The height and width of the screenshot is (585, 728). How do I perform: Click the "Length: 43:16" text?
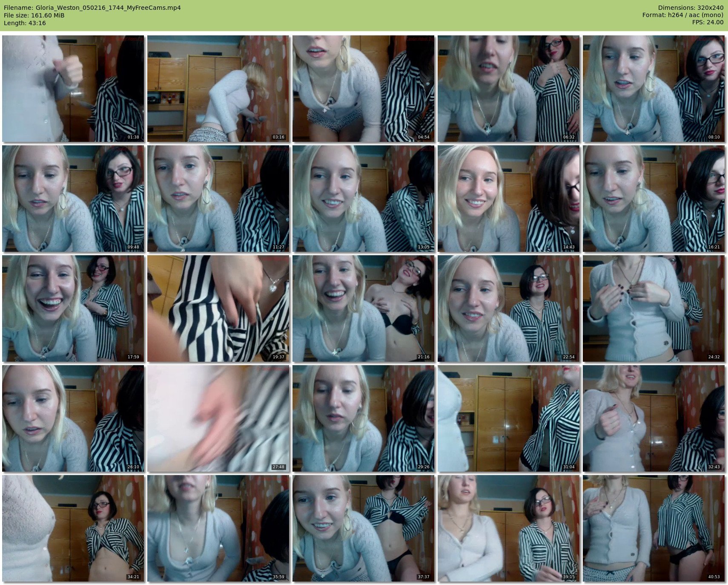tap(25, 23)
